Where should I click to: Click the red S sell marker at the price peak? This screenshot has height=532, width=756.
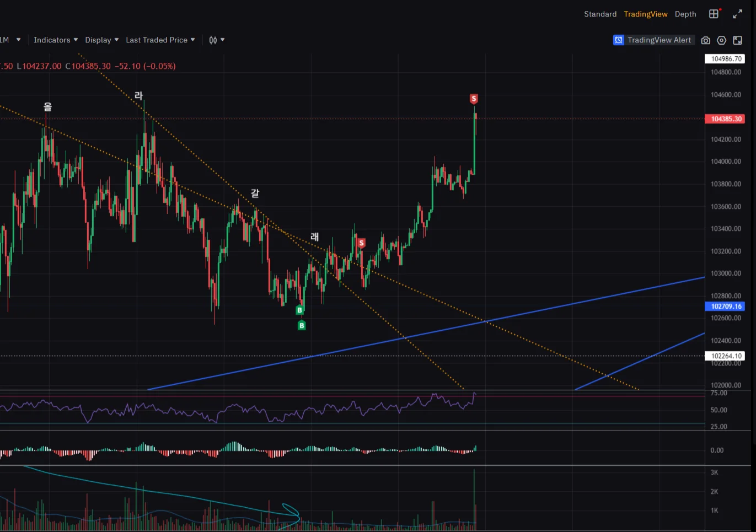pos(474,99)
